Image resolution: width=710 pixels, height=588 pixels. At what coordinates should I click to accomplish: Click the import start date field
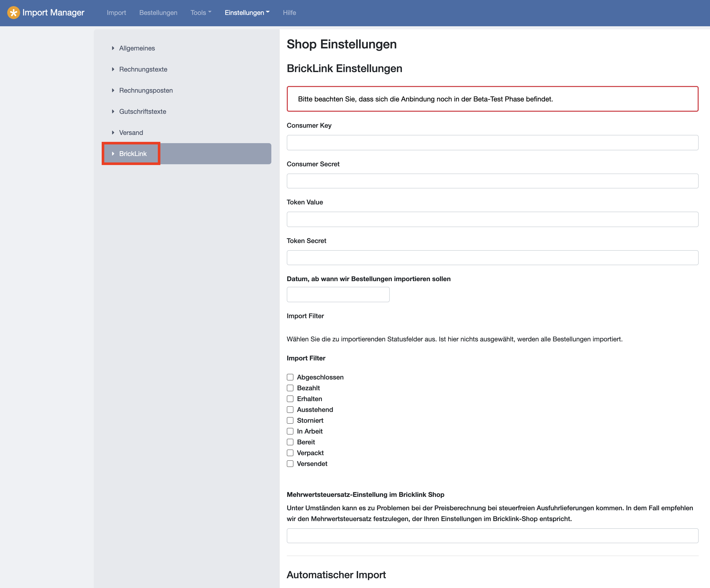pos(338,295)
